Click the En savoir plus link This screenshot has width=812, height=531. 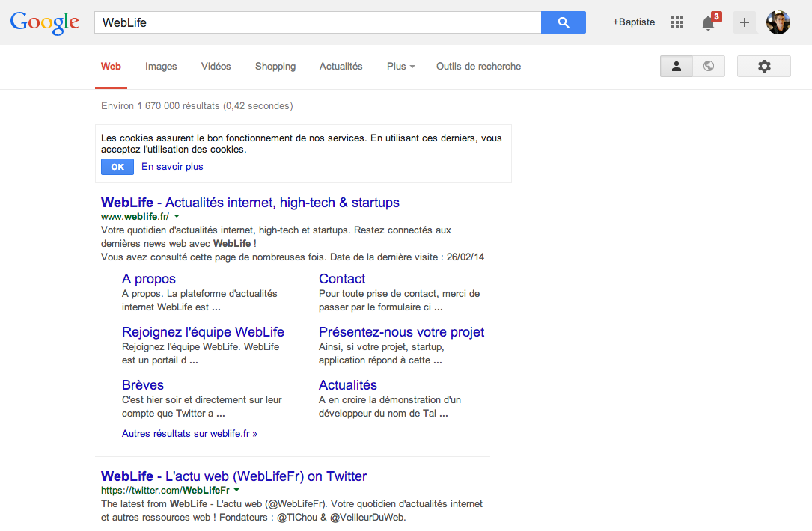click(172, 167)
